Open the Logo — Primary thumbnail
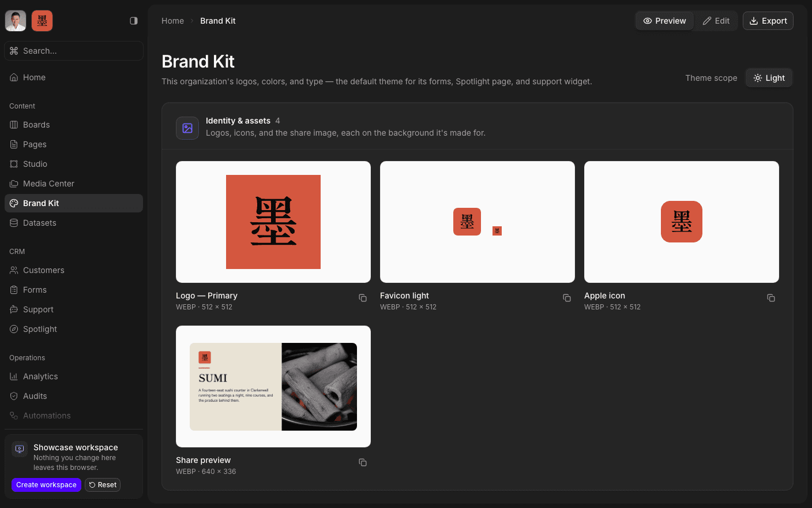The image size is (812, 508). pyautogui.click(x=273, y=222)
